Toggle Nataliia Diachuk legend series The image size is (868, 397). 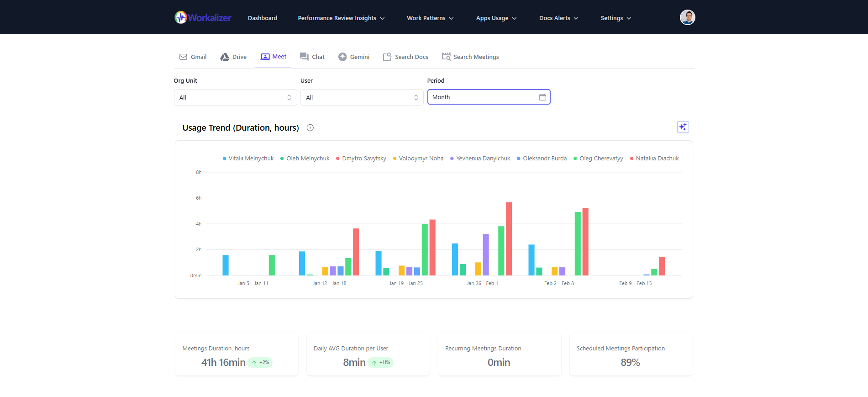click(654, 159)
